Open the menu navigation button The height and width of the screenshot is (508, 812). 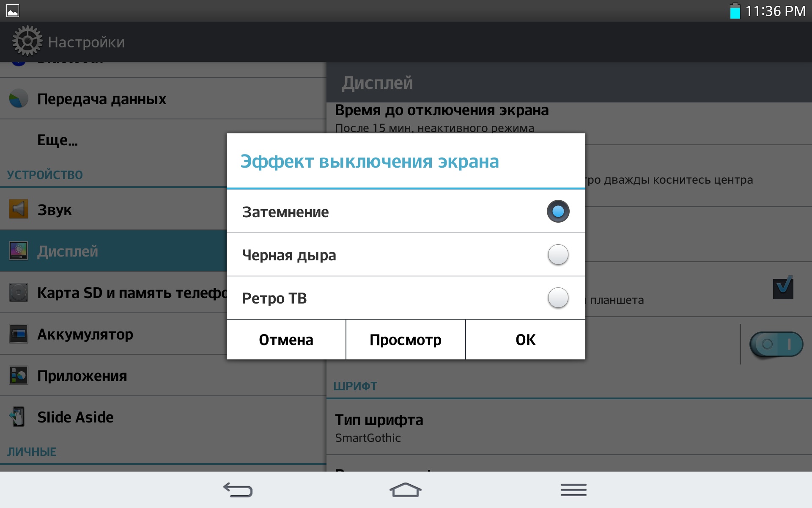coord(573,490)
